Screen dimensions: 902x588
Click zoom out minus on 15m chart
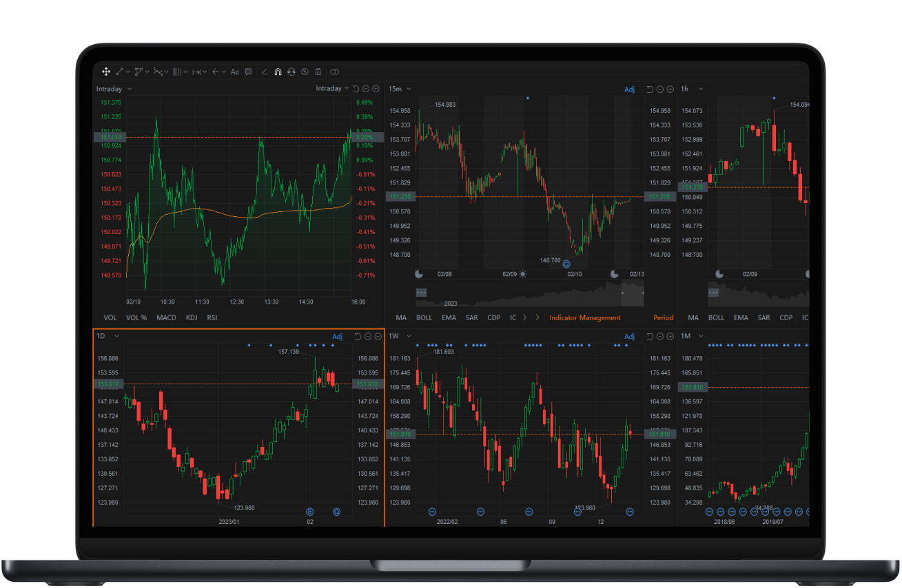660,89
